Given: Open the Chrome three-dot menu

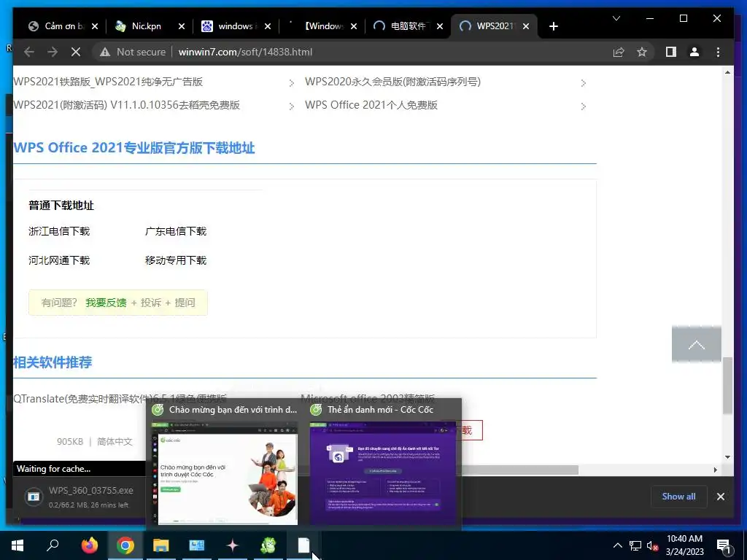Looking at the screenshot, I should tap(718, 52).
